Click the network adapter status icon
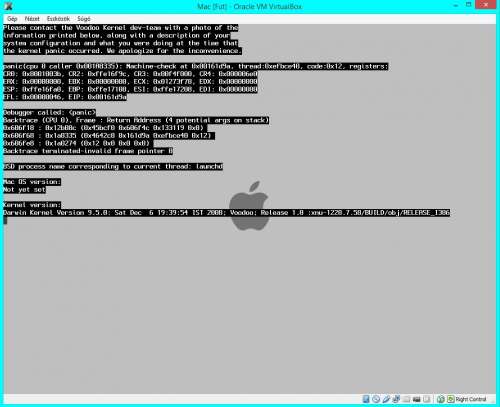500x407 pixels. click(x=396, y=399)
